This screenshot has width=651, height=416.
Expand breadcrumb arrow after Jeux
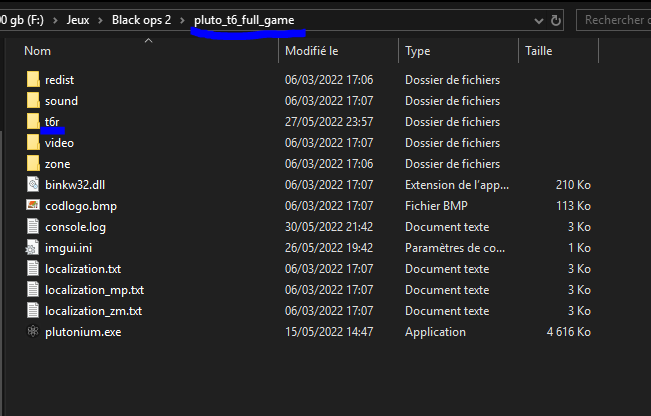click(100, 20)
